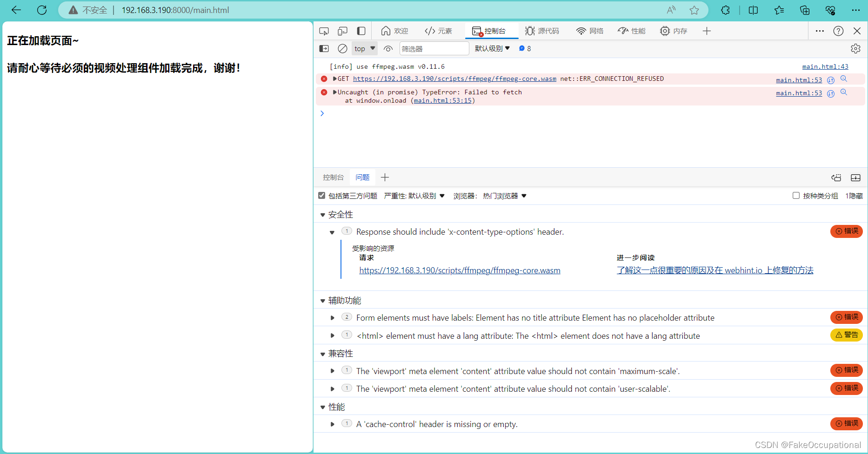868x454 pixels.
Task: Add a quick view tab with the plus
Action: [x=385, y=177]
